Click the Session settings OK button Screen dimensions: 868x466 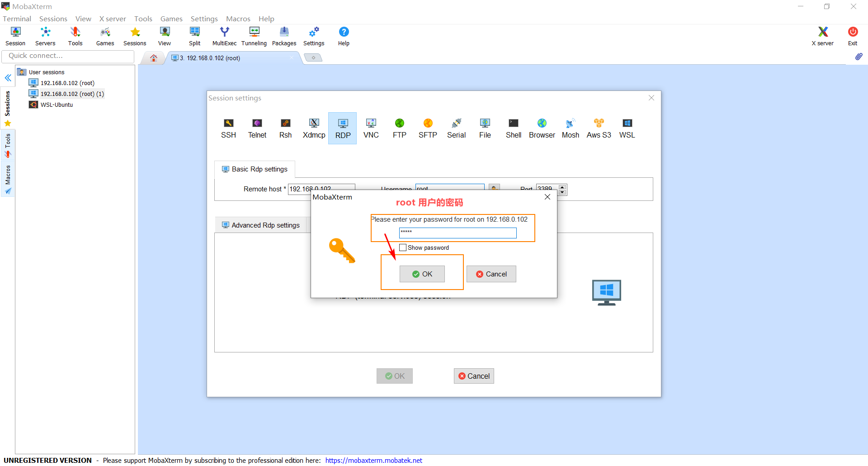[x=394, y=376]
